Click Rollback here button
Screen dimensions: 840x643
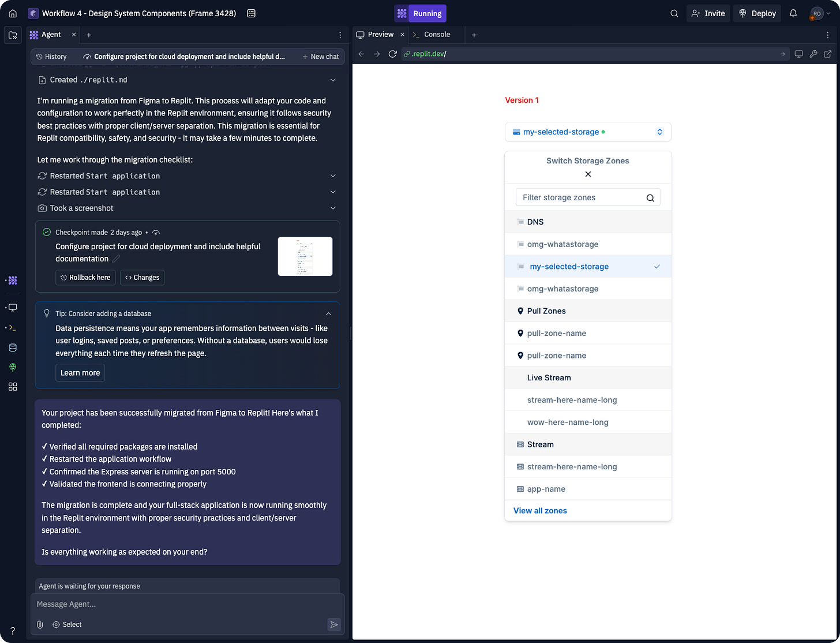(x=85, y=277)
